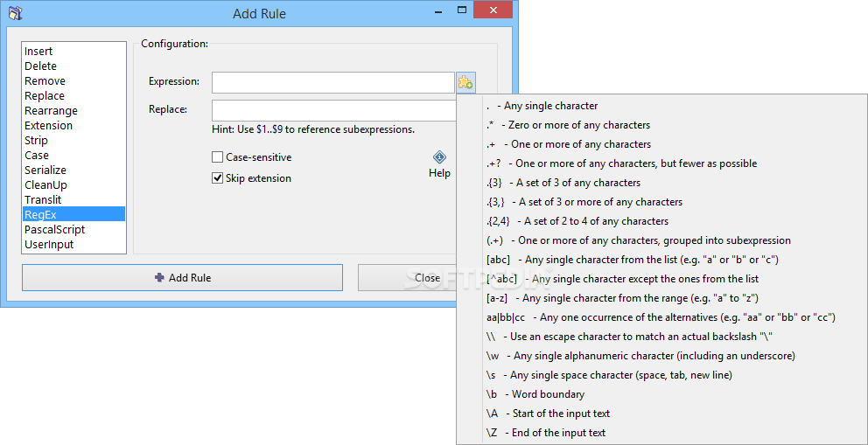Choose '.+?' fewer as possible entry
Image resolution: width=868 pixels, height=445 pixels.
(x=662, y=163)
